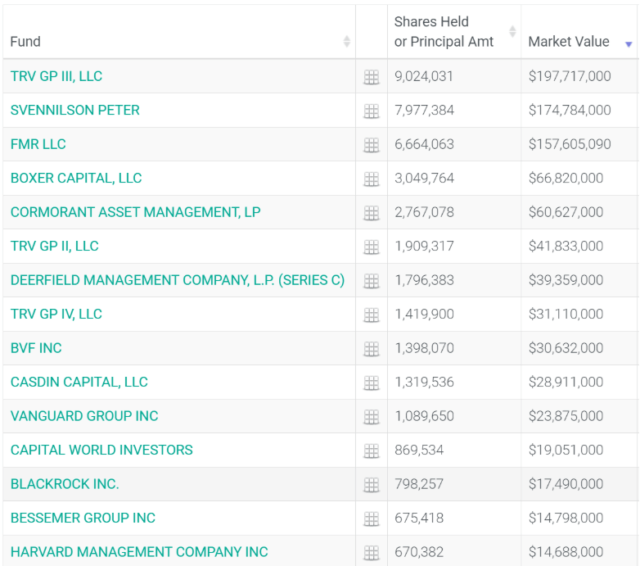Open the table icon for SVENNILSON PETER
640x566 pixels.
click(371, 111)
